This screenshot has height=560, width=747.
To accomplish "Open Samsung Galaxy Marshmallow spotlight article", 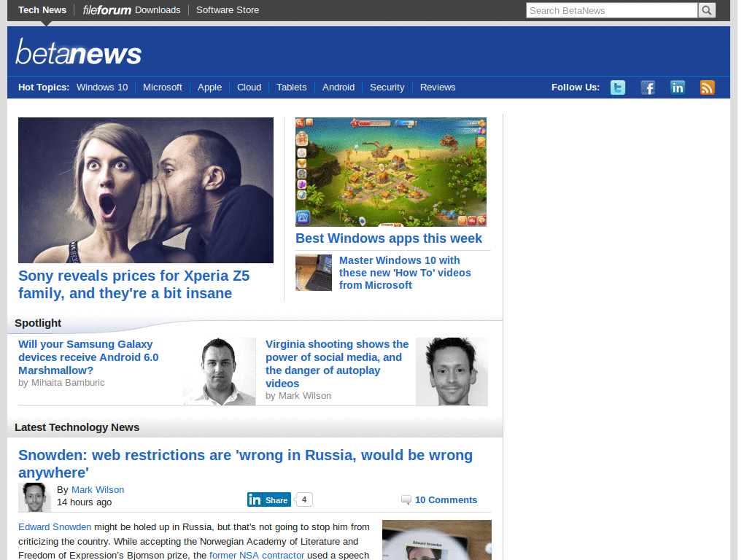I will click(x=88, y=357).
